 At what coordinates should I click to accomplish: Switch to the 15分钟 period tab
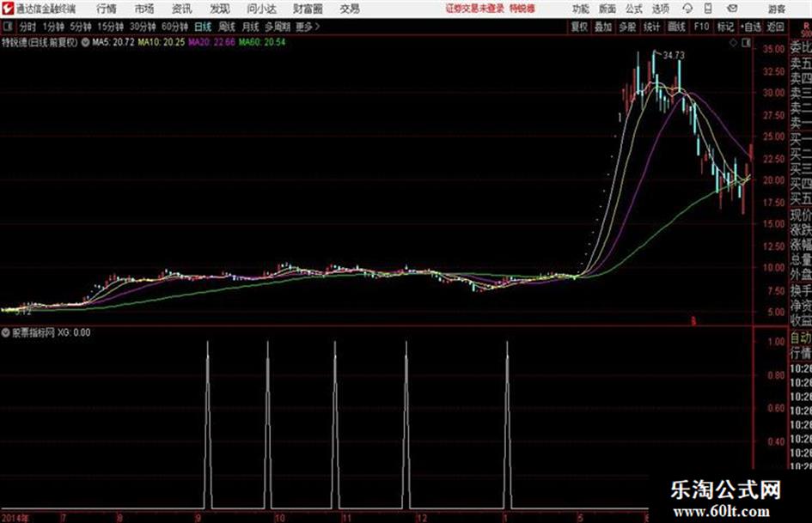(x=110, y=27)
